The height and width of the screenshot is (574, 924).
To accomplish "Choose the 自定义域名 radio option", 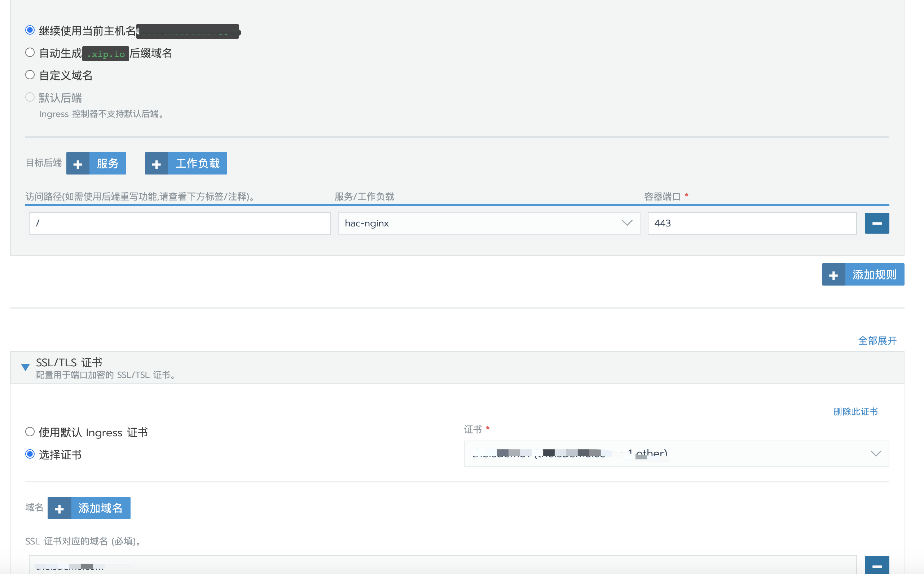I will click(30, 75).
